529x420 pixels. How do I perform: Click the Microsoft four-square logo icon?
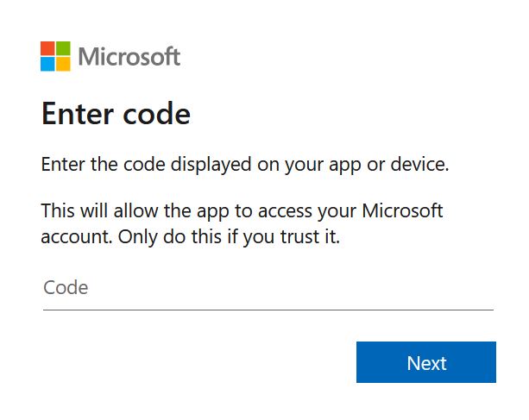tap(55, 56)
